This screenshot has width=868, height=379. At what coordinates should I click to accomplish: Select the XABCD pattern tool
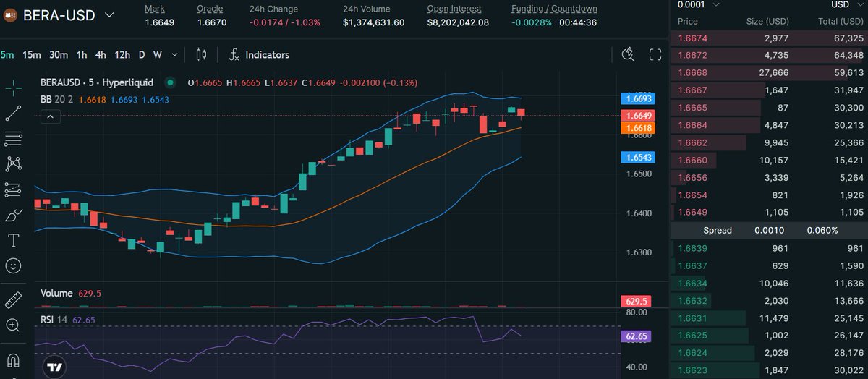point(13,164)
